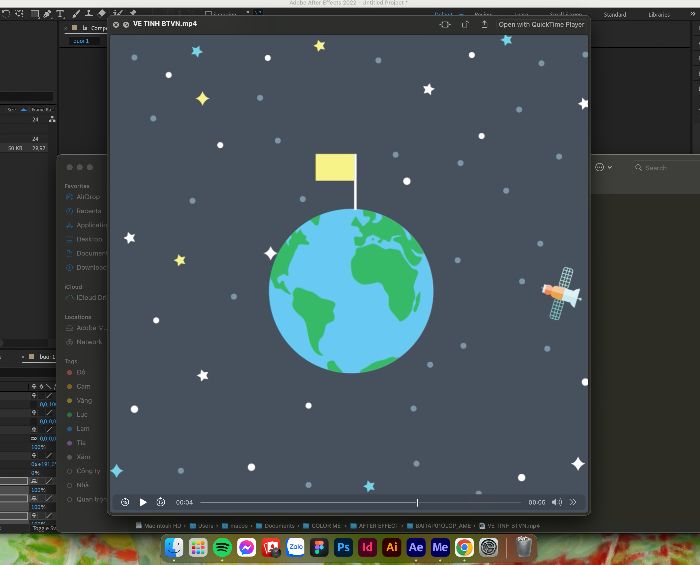The image size is (700, 565).
Task: Open Desktop in Finder sidebar
Action: (x=84, y=239)
